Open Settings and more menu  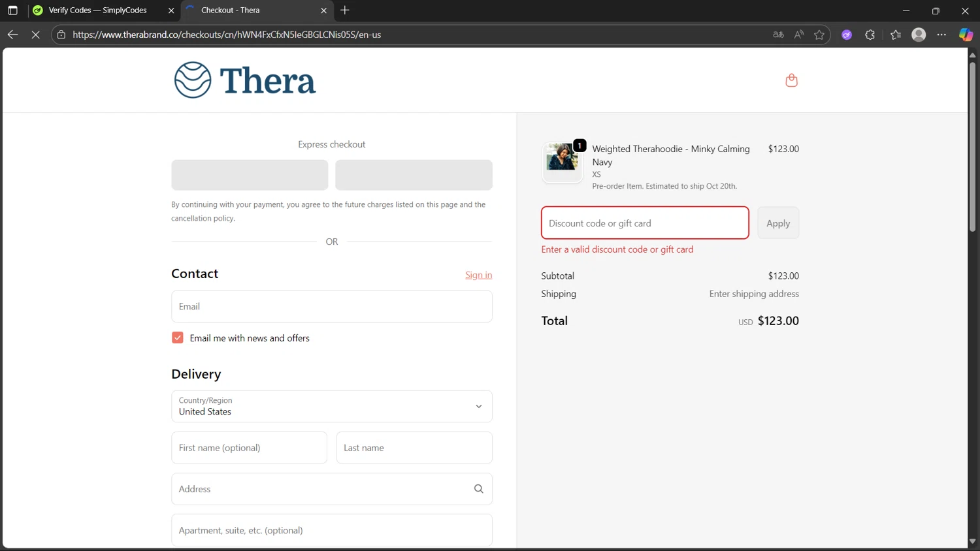tap(941, 35)
